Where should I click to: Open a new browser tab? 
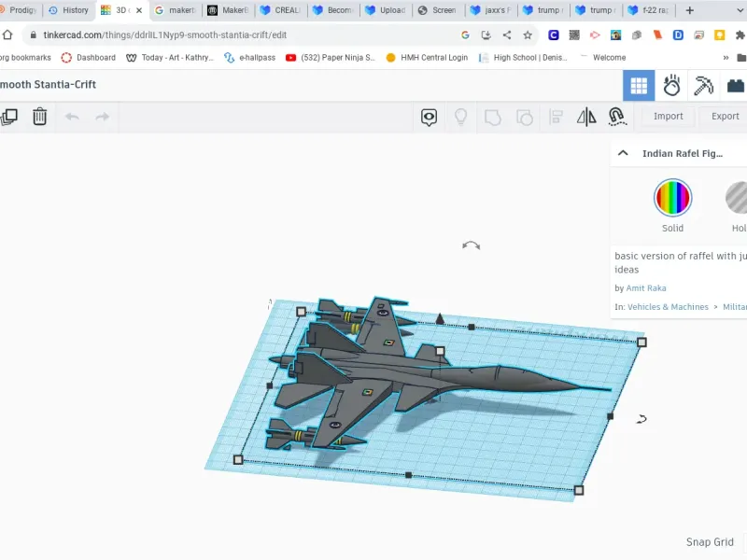coord(689,10)
